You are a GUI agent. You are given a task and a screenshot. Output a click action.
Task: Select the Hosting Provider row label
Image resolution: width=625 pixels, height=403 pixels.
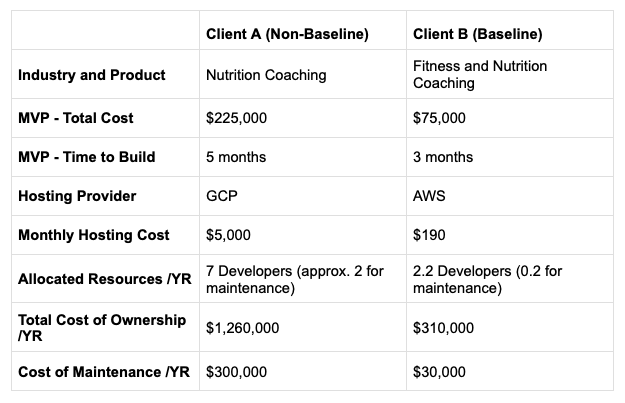tap(77, 196)
